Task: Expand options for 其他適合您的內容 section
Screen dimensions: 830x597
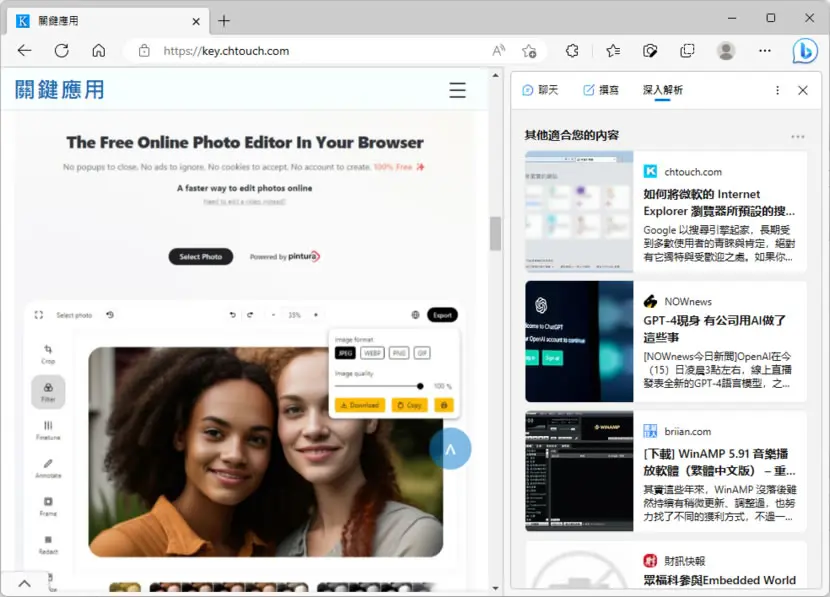Action: [x=797, y=137]
